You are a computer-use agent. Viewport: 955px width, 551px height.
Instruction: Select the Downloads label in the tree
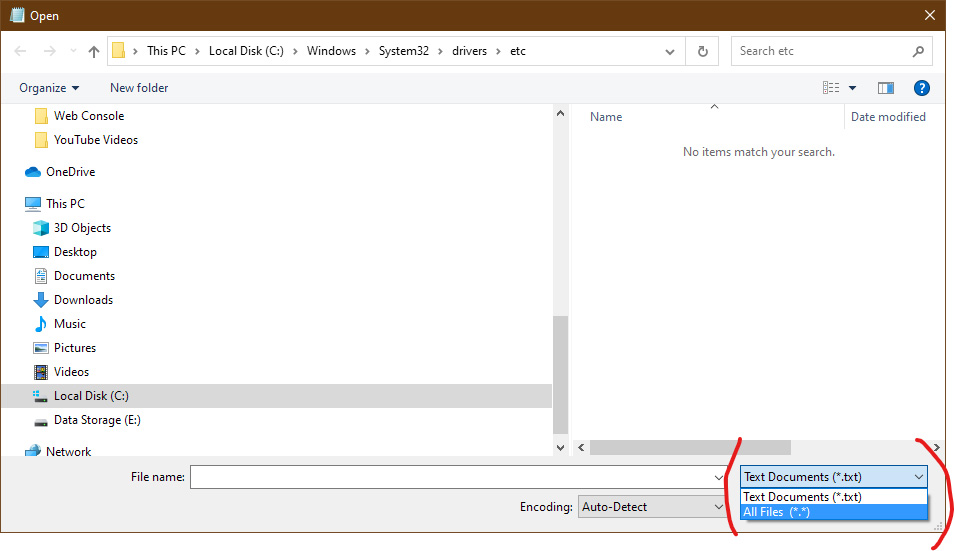83,300
